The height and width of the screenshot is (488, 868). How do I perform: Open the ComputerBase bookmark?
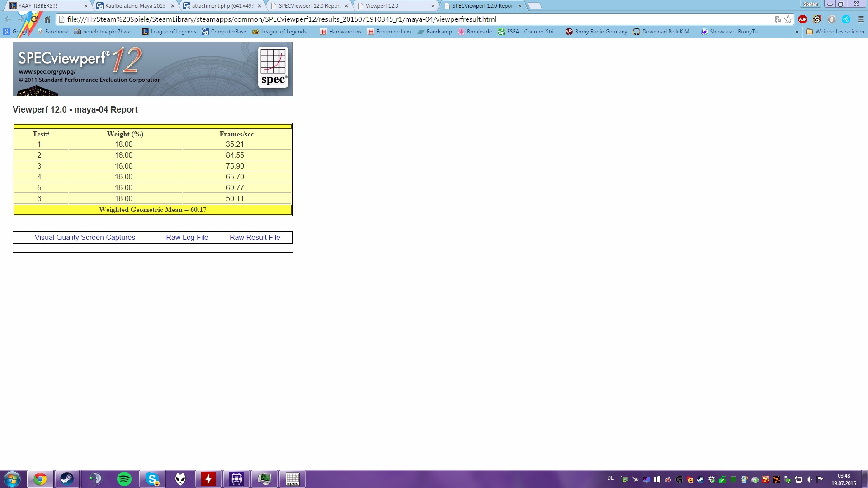pos(224,32)
